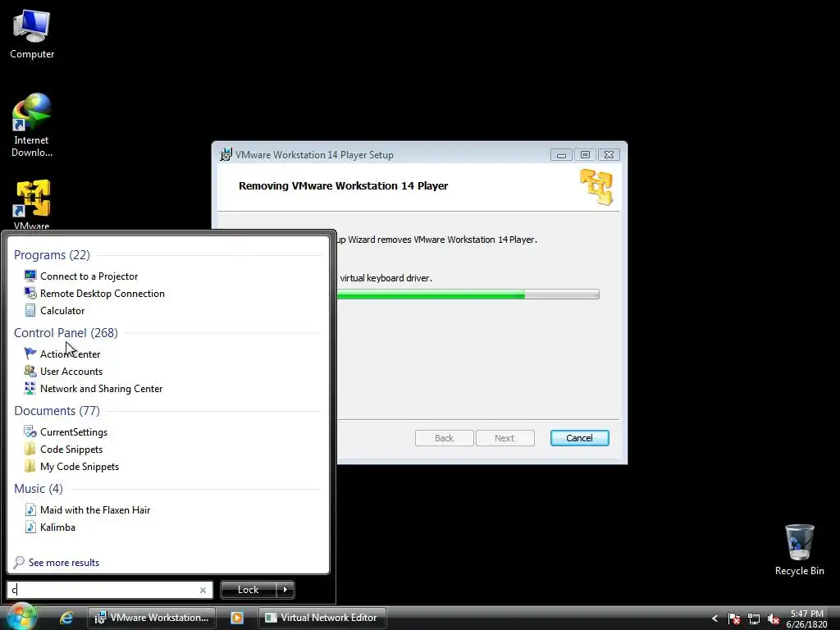840x630 pixels.
Task: Launch Internet Explorer from the taskbar
Action: click(x=66, y=618)
